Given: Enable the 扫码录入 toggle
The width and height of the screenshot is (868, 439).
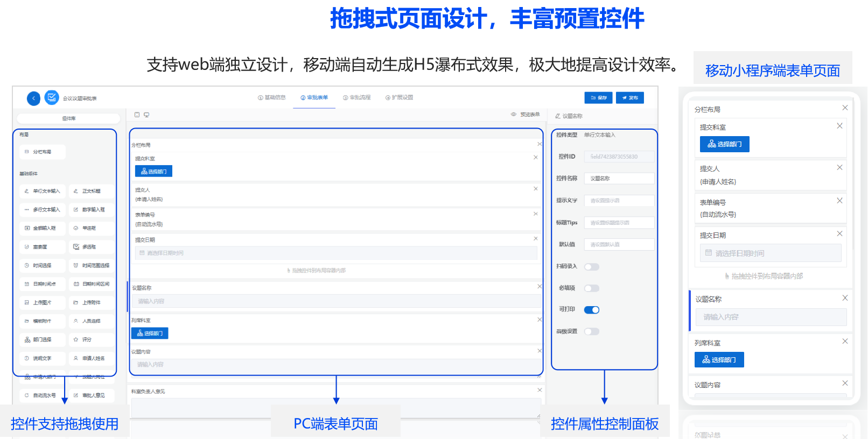Looking at the screenshot, I should [592, 267].
